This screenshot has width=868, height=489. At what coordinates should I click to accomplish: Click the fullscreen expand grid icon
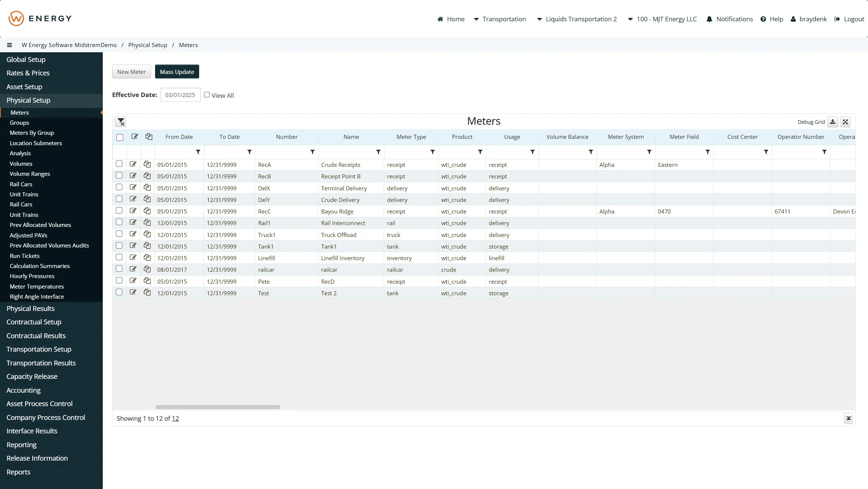coord(845,122)
